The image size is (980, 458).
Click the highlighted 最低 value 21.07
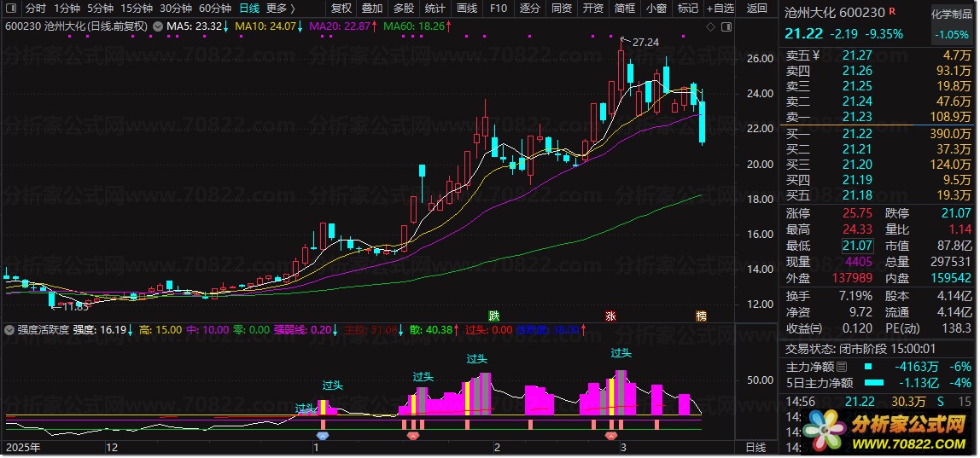pos(855,246)
